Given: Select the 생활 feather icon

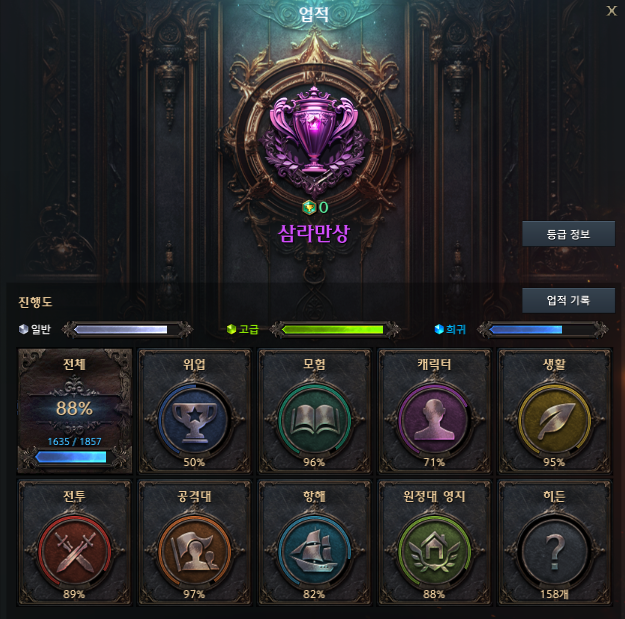Looking at the screenshot, I should click(x=554, y=420).
